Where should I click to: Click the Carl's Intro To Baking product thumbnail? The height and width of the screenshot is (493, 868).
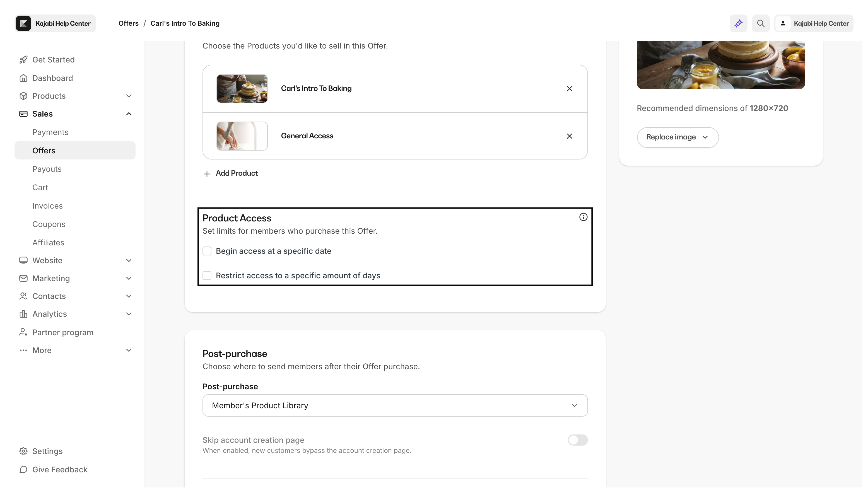coord(242,88)
